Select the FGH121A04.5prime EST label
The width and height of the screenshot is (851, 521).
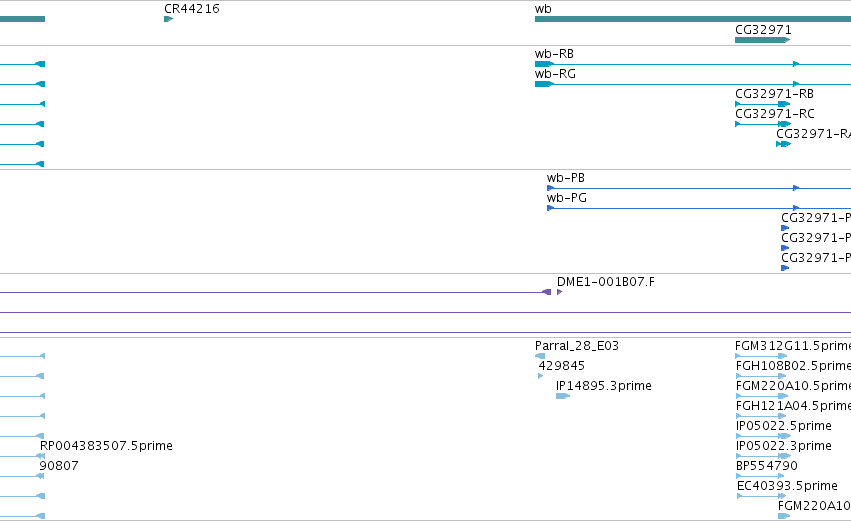click(x=793, y=406)
